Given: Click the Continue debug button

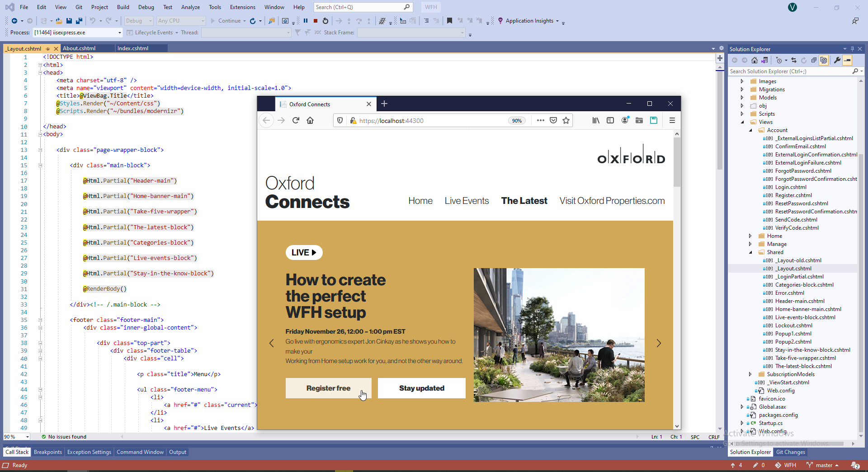Looking at the screenshot, I should coord(226,21).
